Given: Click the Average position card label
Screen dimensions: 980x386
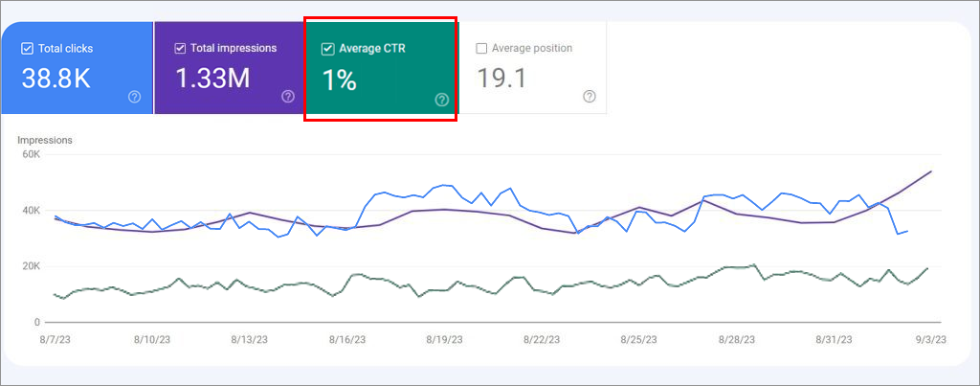Looking at the screenshot, I should click(x=532, y=48).
